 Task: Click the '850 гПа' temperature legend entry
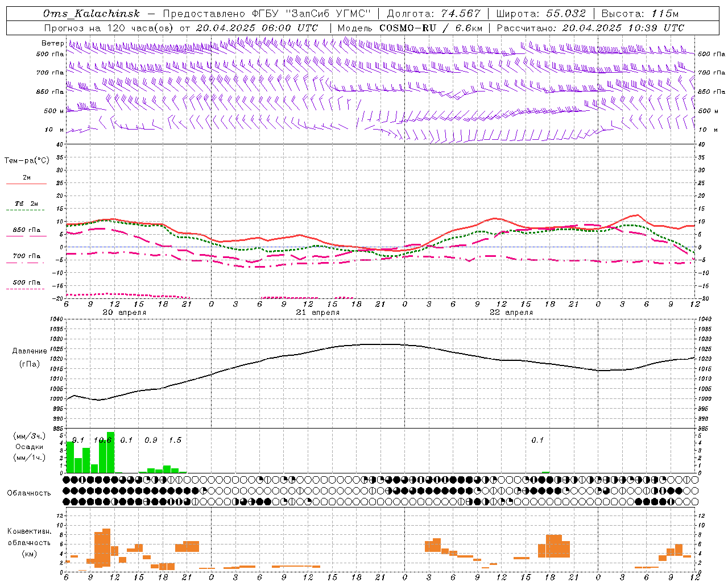tap(27, 230)
